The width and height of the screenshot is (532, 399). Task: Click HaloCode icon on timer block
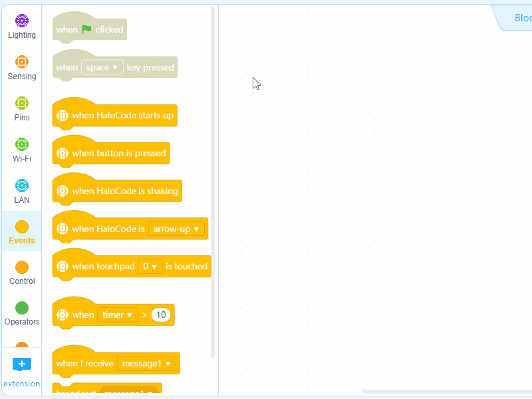point(63,315)
